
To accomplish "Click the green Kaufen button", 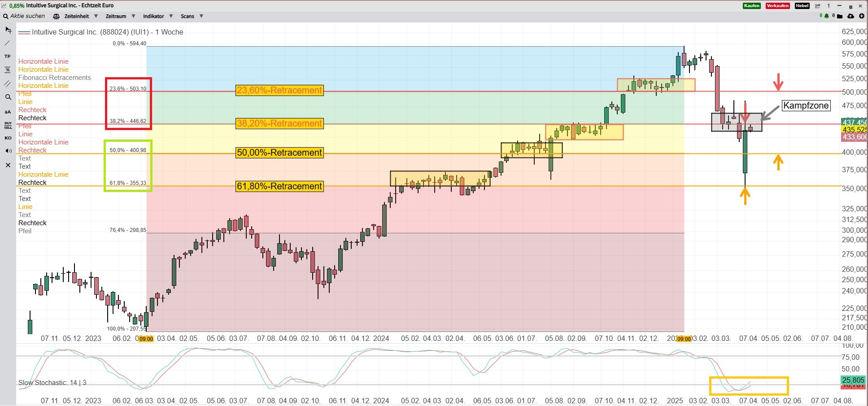I will tap(751, 6).
